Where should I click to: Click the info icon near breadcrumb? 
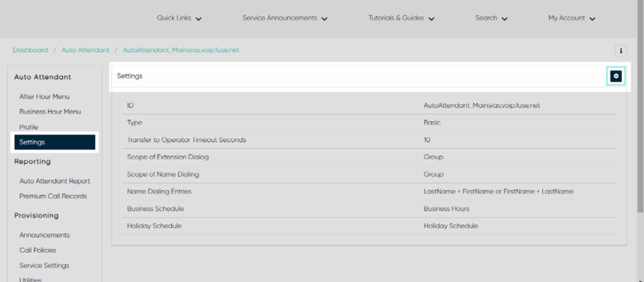[621, 51]
